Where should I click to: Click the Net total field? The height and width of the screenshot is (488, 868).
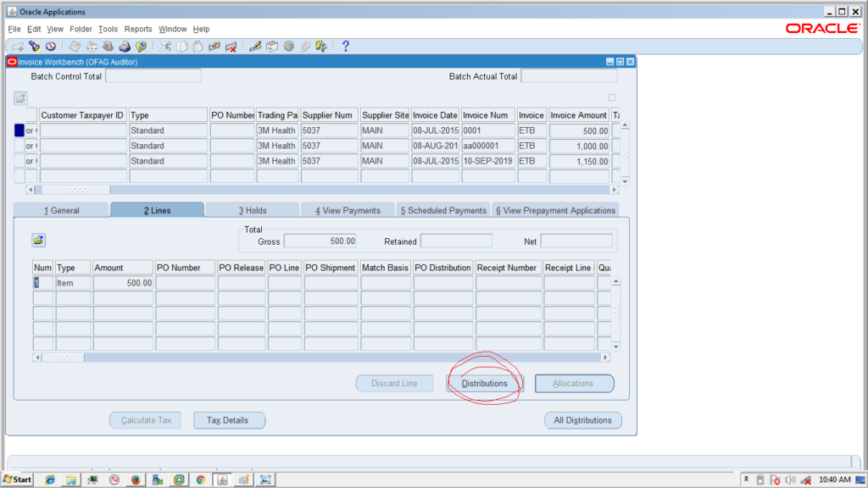[576, 241]
